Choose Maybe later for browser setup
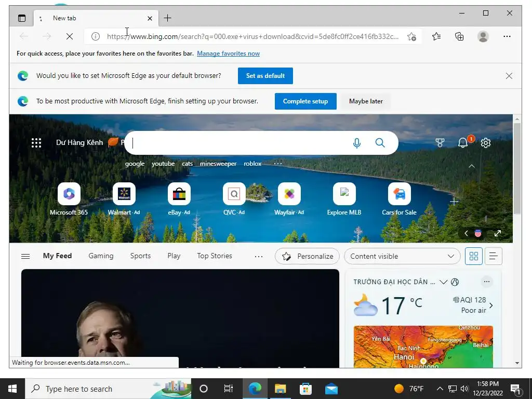Image resolution: width=532 pixels, height=399 pixels. tap(366, 101)
